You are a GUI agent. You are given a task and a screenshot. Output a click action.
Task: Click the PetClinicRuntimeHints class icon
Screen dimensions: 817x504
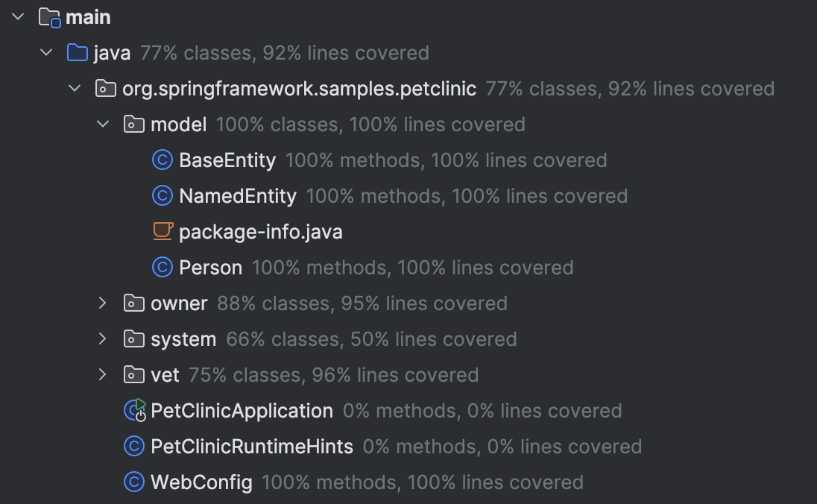pos(133,446)
